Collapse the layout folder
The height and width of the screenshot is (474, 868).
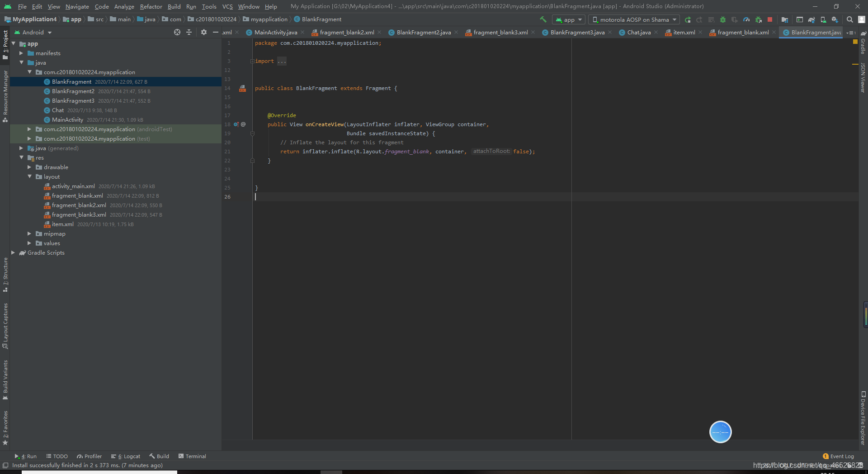click(x=29, y=176)
